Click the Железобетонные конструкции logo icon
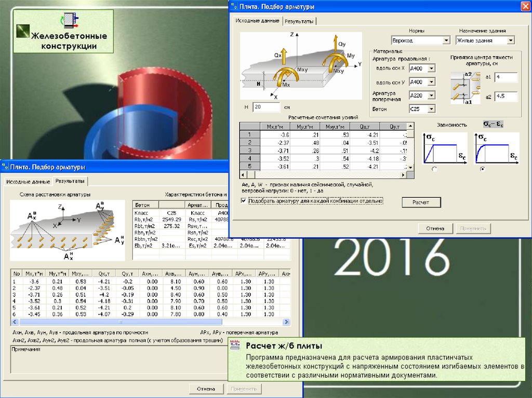Image resolution: width=532 pixels, height=398 pixels. tap(22, 31)
